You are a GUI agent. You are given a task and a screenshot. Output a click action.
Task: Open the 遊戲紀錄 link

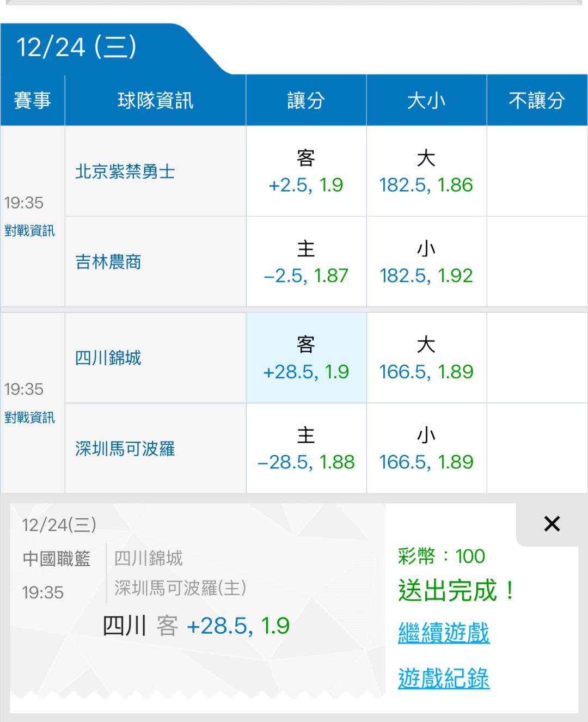(x=444, y=678)
